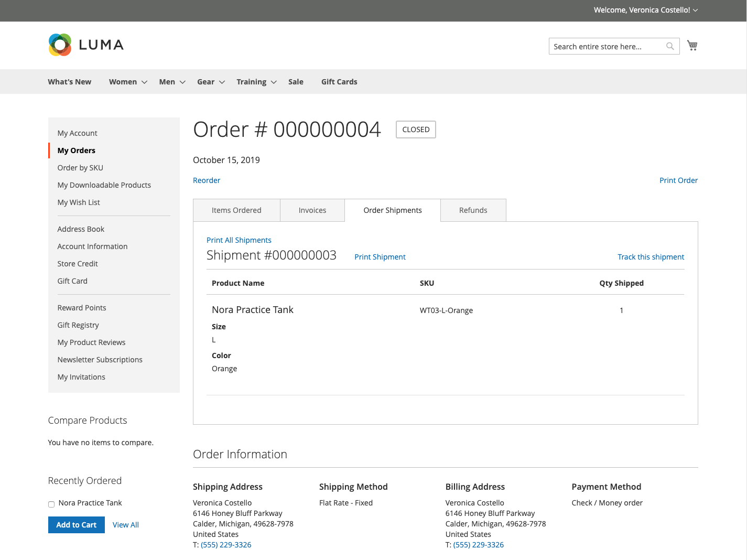Click the Reorder link
This screenshot has width=747, height=560.
pos(207,180)
